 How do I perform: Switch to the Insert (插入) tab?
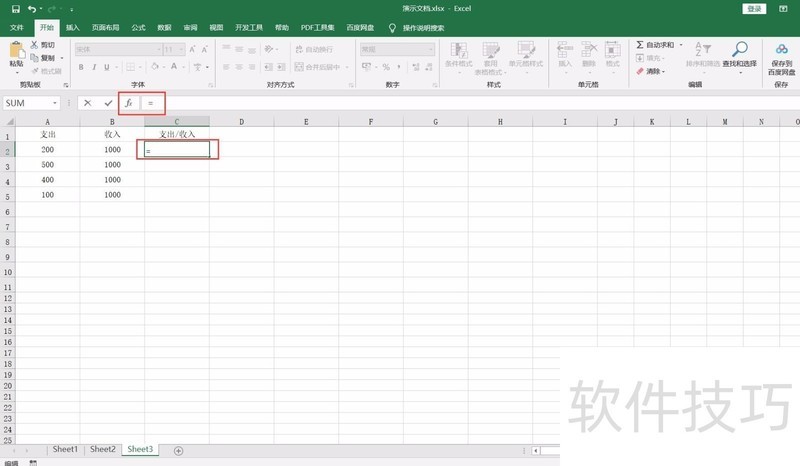pos(72,28)
